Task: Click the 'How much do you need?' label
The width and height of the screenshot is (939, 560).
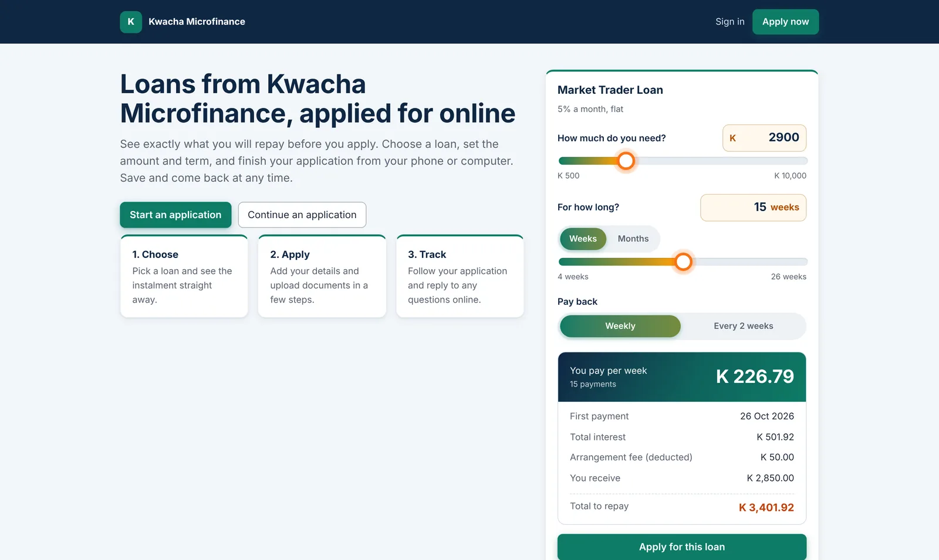Action: 612,138
